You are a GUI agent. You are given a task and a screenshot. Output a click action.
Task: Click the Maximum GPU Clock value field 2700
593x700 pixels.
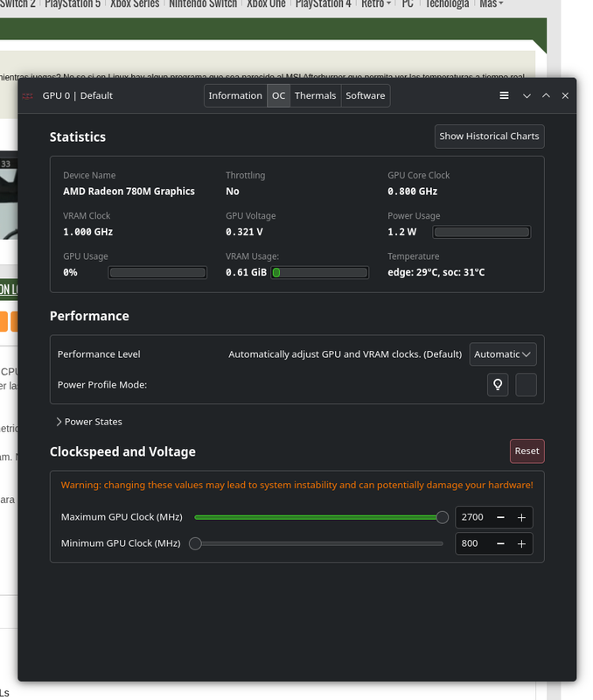[472, 517]
